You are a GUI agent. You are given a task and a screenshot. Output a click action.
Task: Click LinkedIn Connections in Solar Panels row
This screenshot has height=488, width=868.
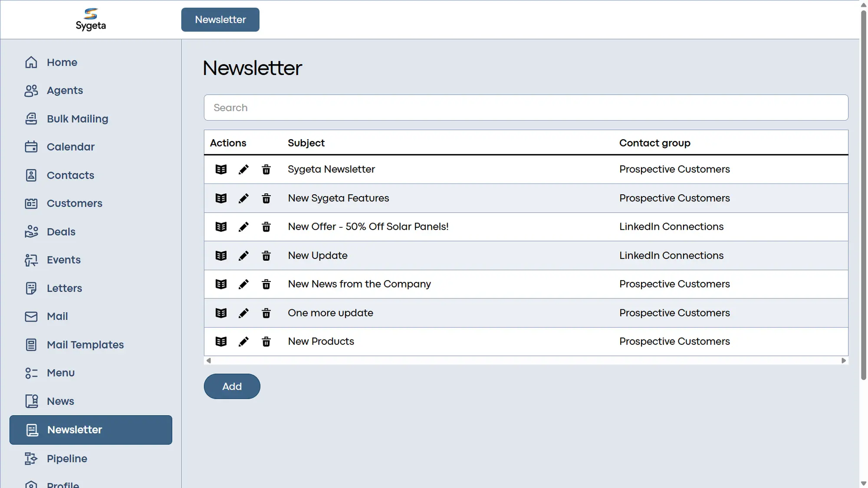[671, 227]
